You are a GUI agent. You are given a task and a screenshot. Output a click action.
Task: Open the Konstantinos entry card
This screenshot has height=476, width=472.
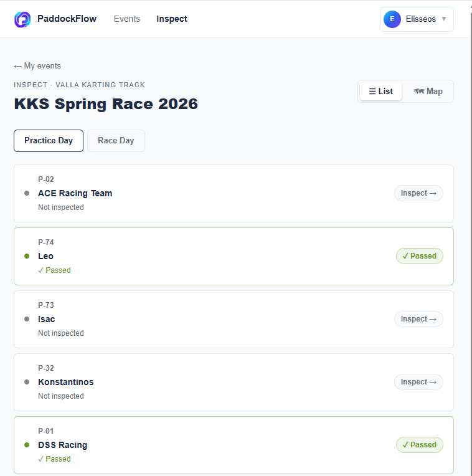(234, 382)
